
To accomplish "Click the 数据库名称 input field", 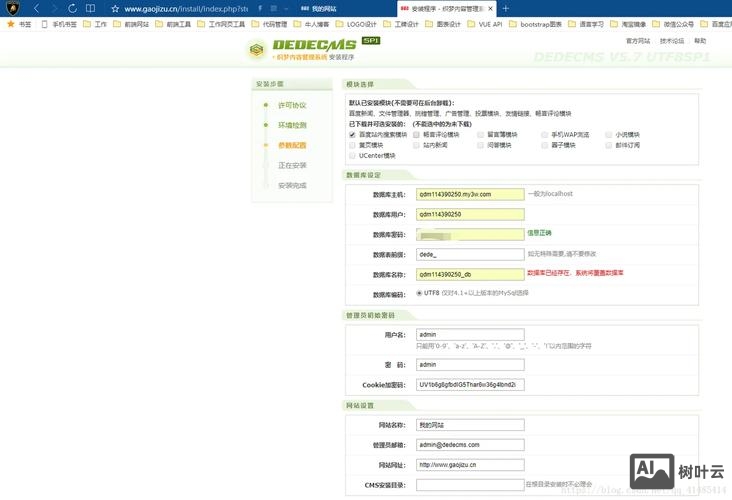I will point(470,275).
